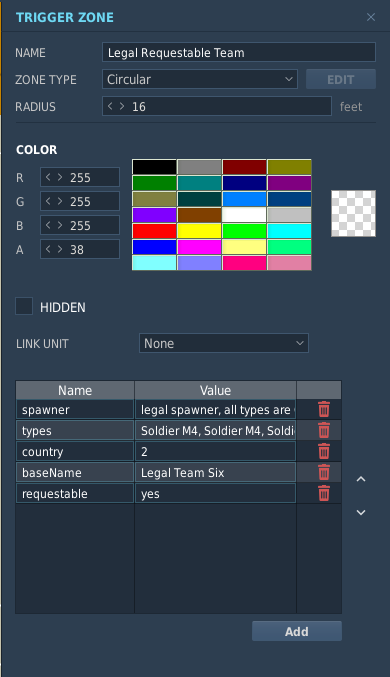
Task: Pick the gray color swatch
Action: tap(199, 167)
